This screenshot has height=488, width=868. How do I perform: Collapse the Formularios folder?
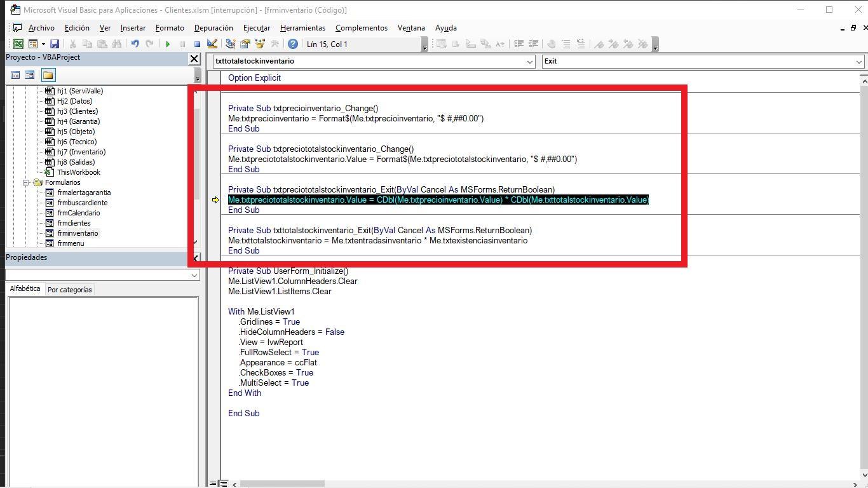coord(26,182)
